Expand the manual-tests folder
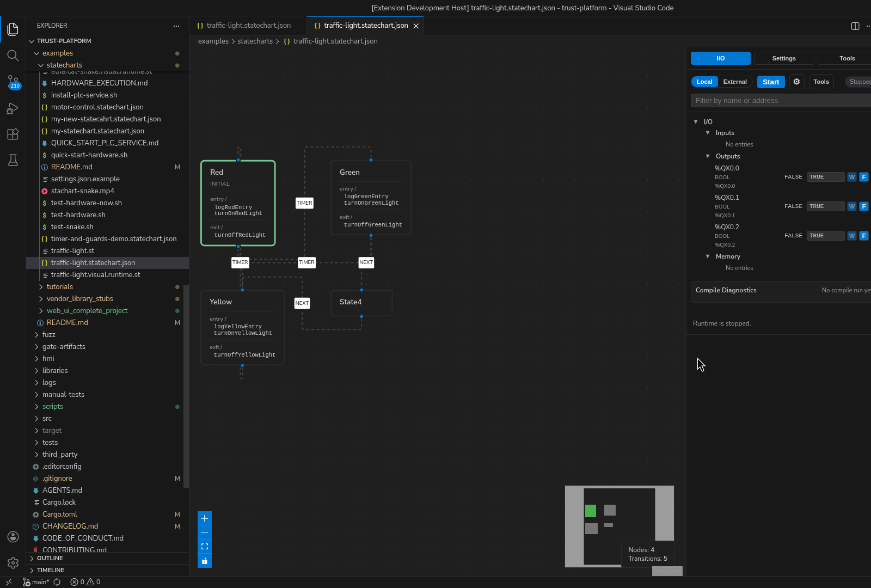 [x=64, y=394]
